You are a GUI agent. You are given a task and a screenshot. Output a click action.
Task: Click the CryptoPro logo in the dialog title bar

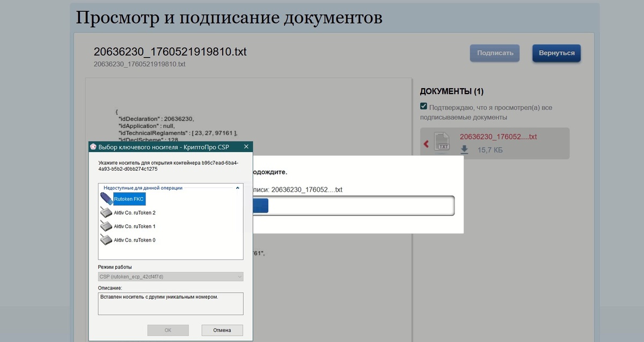(x=93, y=146)
